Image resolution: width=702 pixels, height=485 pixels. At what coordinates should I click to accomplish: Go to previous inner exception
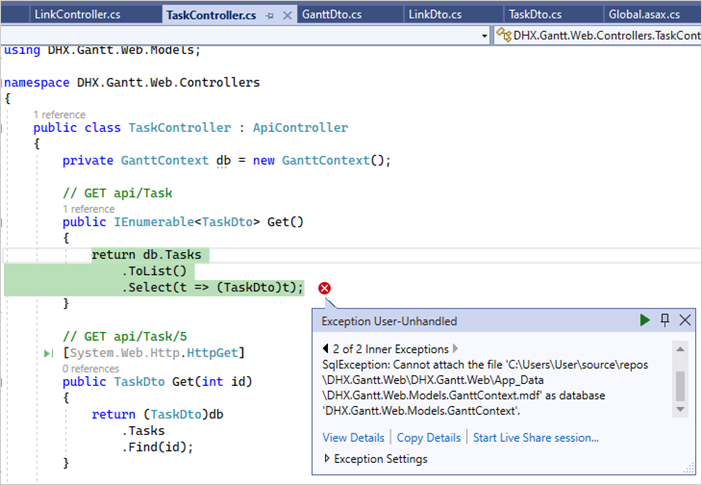click(x=325, y=349)
